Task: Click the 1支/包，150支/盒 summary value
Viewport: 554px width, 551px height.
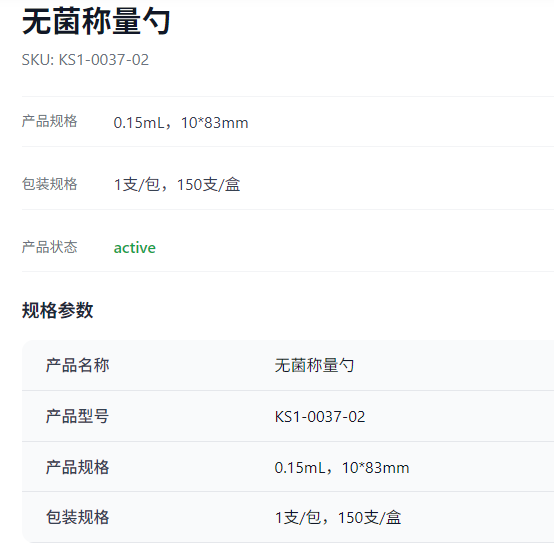Action: click(177, 184)
